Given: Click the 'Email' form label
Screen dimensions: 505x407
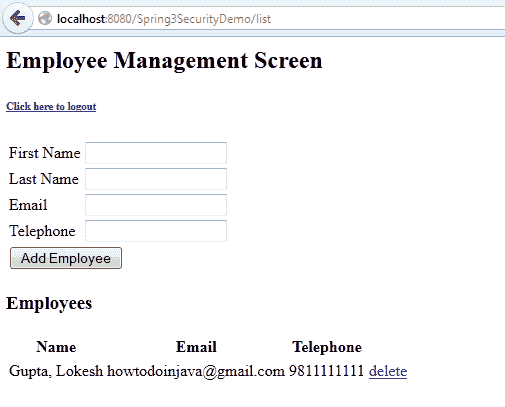Looking at the screenshot, I should (x=28, y=205).
